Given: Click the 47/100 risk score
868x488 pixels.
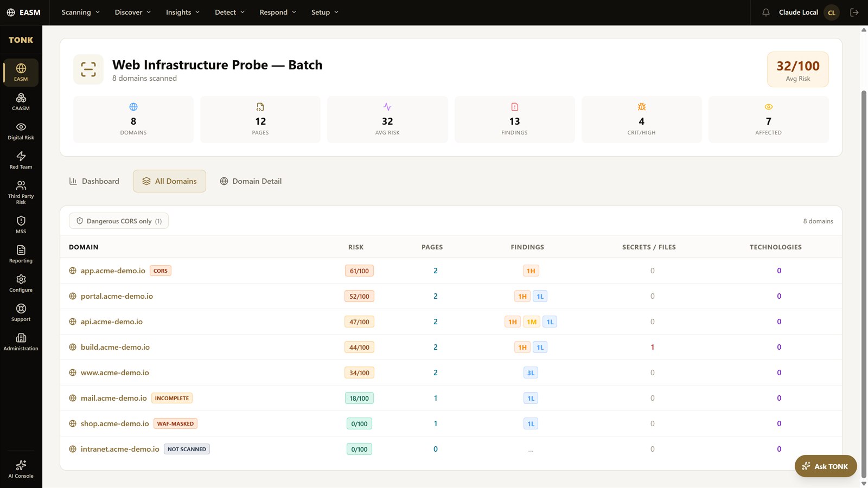Looking at the screenshot, I should point(359,322).
